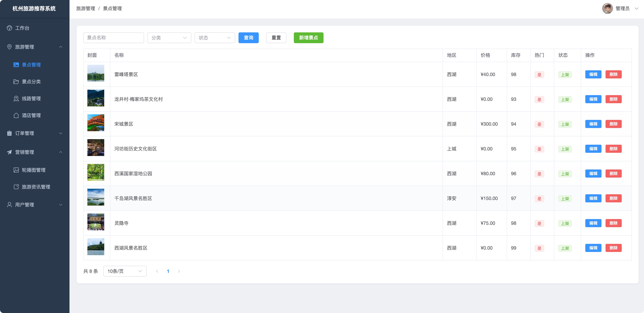
Task: Go to the previous page arrow
Action: 157,271
